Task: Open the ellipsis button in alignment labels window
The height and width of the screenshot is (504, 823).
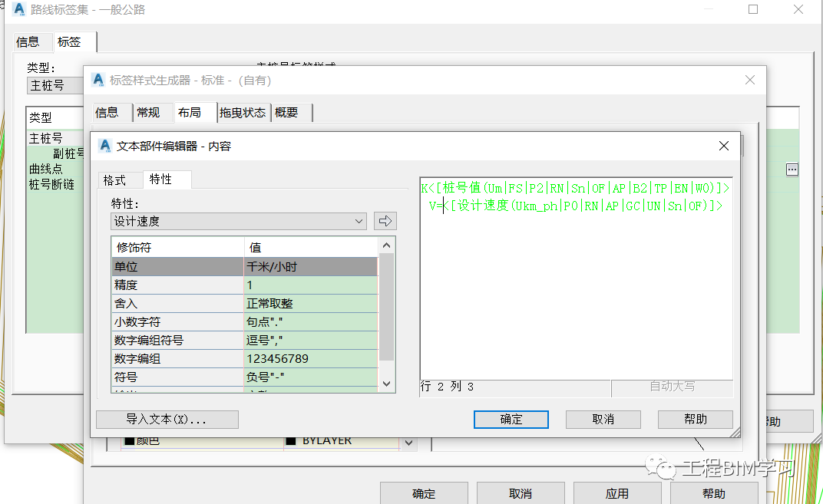Action: [x=792, y=170]
